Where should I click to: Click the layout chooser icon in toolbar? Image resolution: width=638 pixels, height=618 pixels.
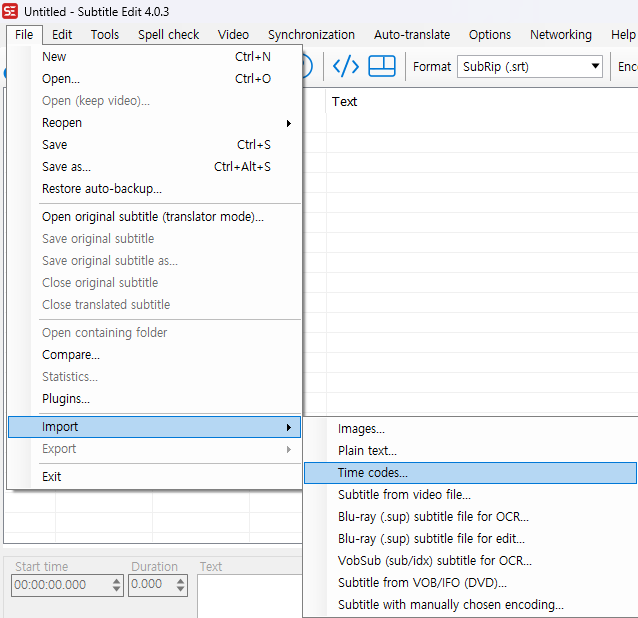click(x=382, y=67)
